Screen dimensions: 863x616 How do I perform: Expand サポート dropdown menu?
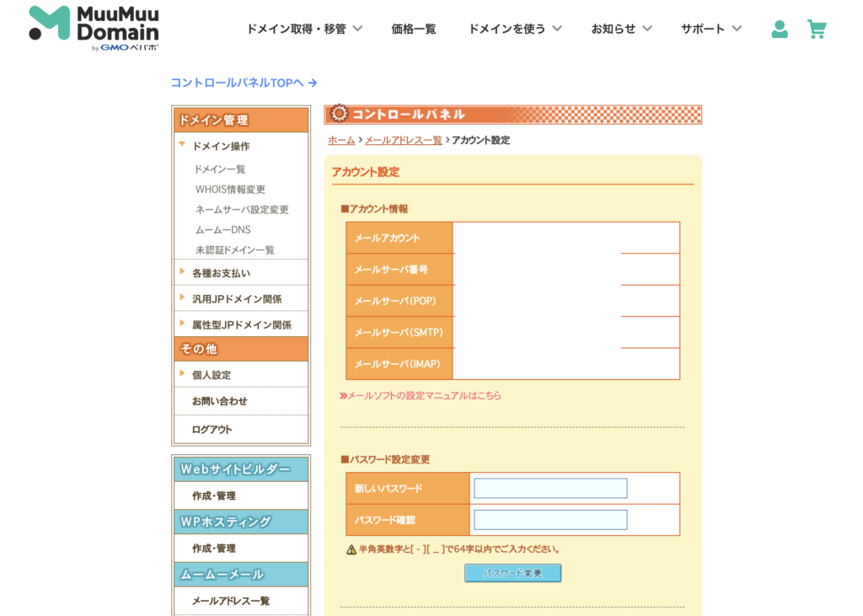pyautogui.click(x=711, y=29)
